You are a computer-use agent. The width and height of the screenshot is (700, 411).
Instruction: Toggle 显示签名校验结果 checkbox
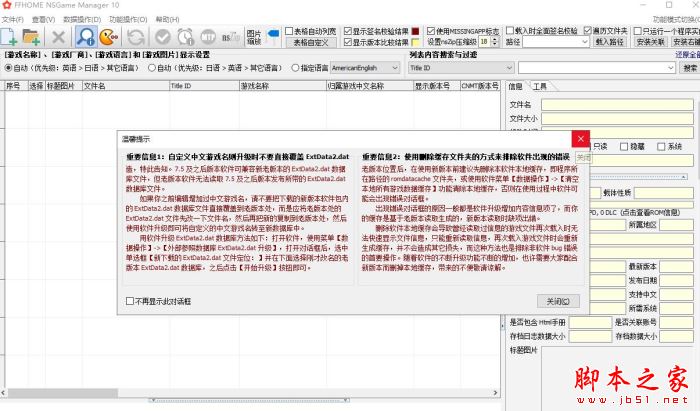click(x=348, y=31)
